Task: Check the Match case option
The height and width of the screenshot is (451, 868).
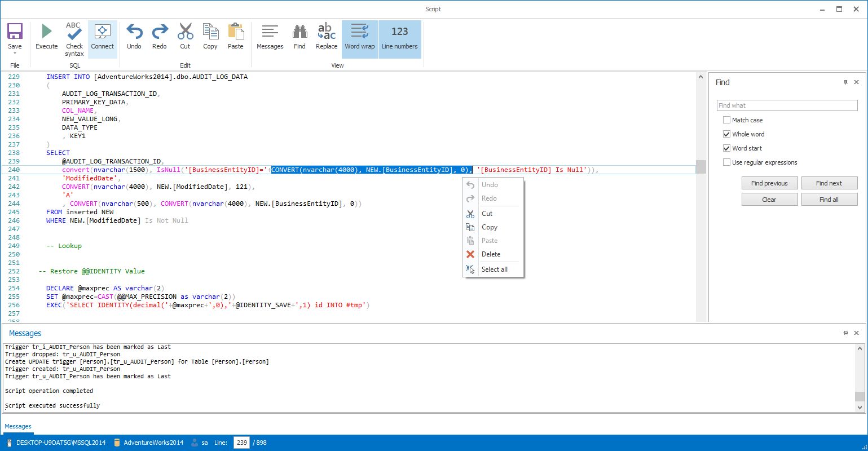Action: [x=726, y=120]
